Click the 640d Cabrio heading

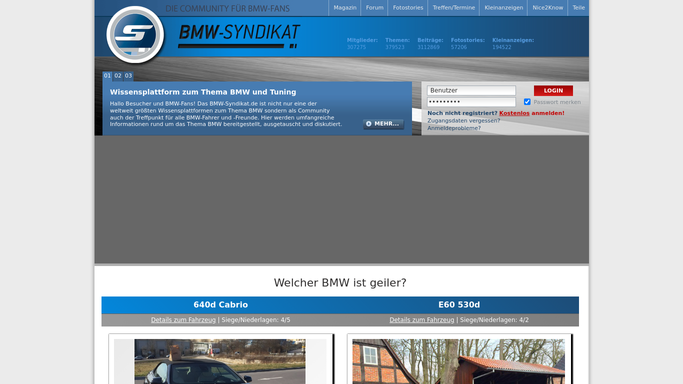(221, 305)
